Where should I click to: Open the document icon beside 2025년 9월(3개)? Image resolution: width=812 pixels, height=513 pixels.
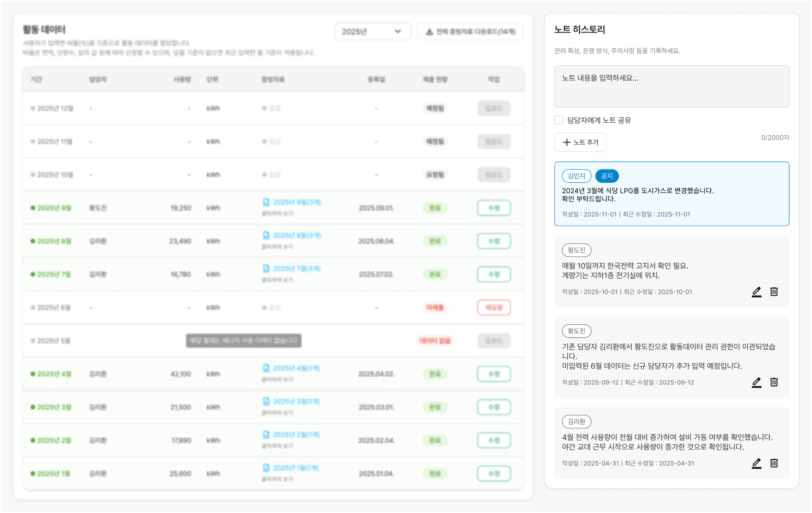click(x=266, y=203)
